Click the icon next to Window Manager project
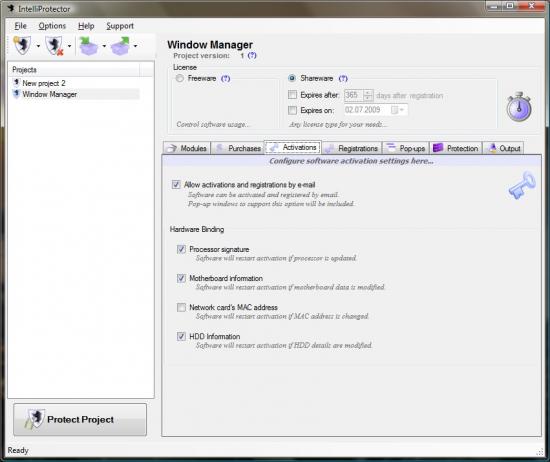 (x=16, y=94)
